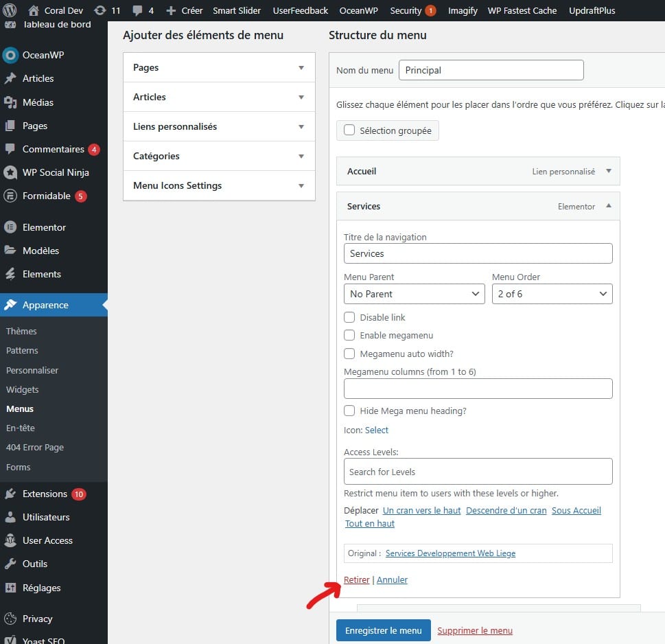Click the Elements icon in sidebar

click(x=10, y=274)
